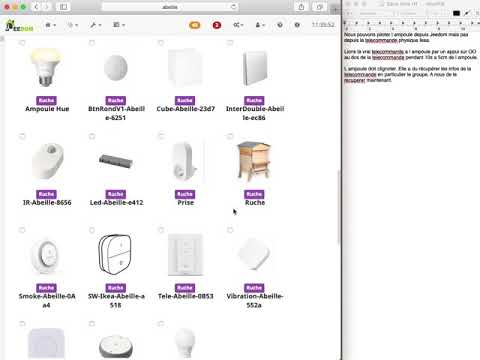Screen dimensions: 480x360
Task: Click the Jeedom page vertical scrollbar
Action: pos(339,207)
